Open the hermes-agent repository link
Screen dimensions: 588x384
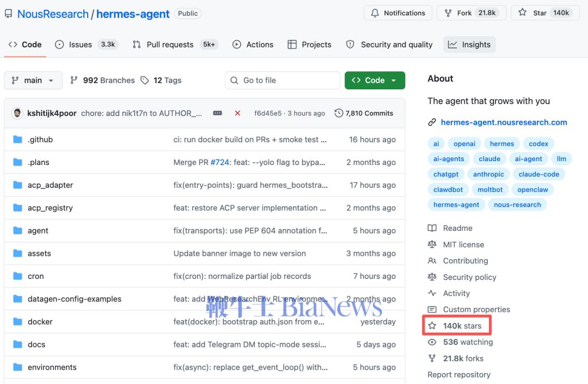tap(133, 14)
